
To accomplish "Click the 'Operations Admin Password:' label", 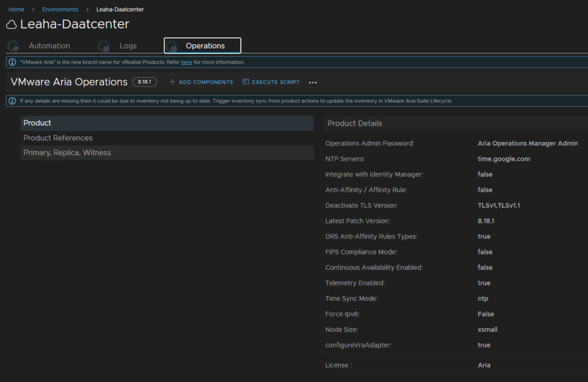I will coord(370,144).
